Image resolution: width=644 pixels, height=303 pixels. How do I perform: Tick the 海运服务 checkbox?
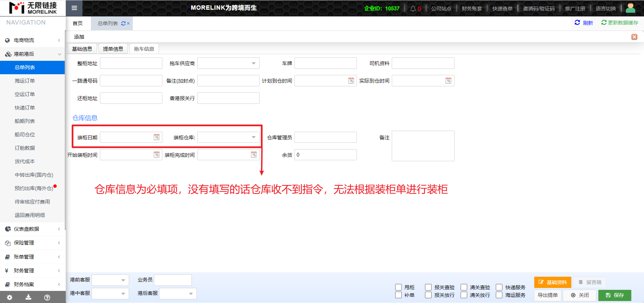pyautogui.click(x=499, y=295)
